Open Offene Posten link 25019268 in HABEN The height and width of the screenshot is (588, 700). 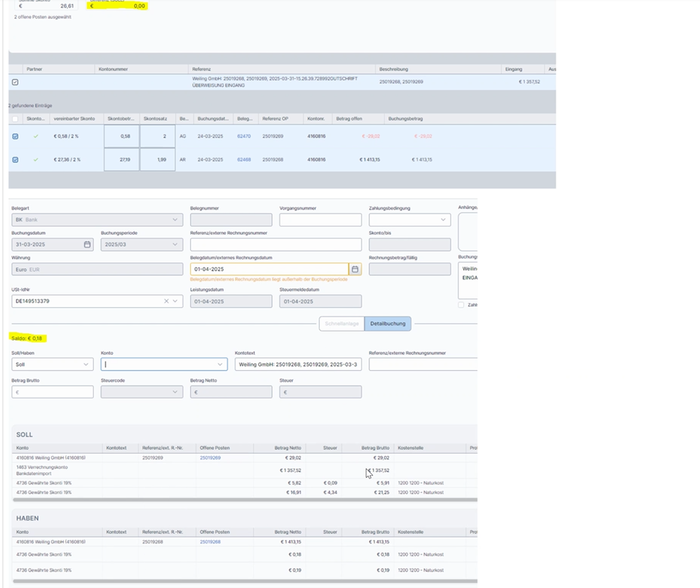[210, 542]
